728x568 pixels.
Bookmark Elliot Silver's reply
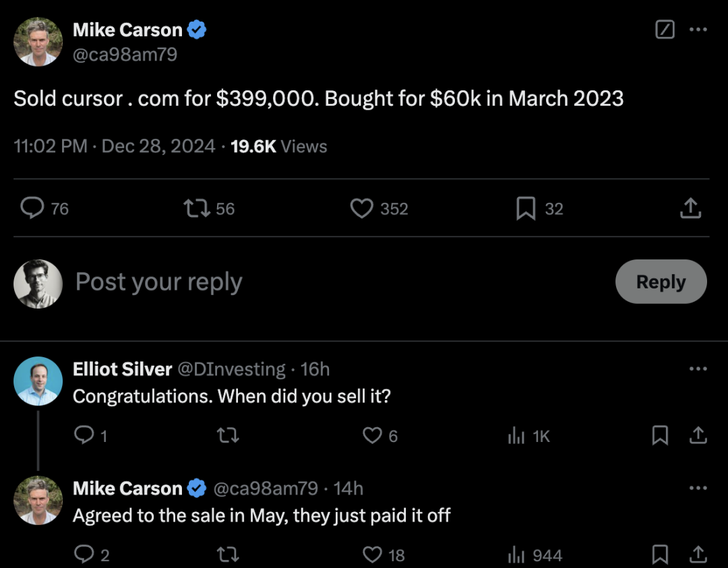point(660,435)
